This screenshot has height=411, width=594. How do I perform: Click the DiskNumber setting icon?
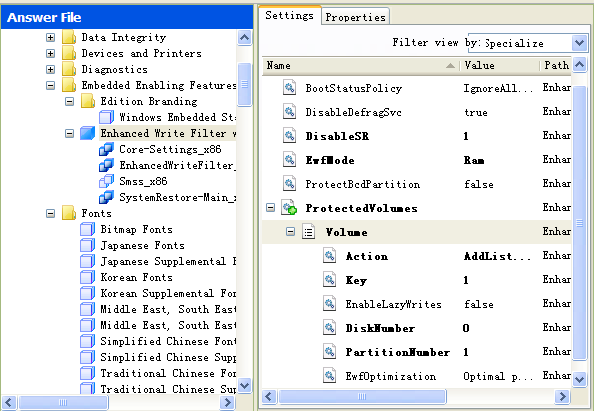point(330,328)
